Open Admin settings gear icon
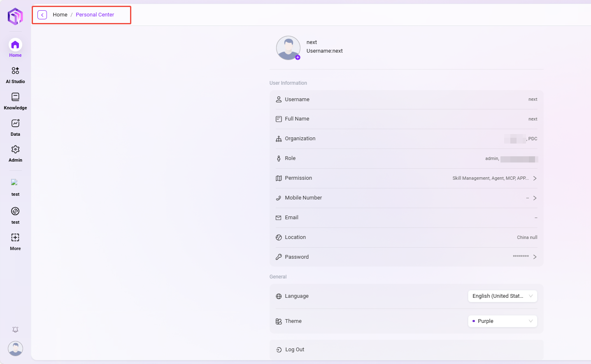591x364 pixels. 15,149
